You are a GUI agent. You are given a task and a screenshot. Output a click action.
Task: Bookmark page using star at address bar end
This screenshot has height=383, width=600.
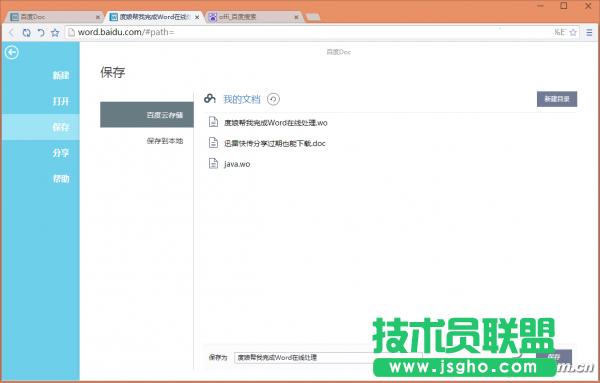point(573,33)
